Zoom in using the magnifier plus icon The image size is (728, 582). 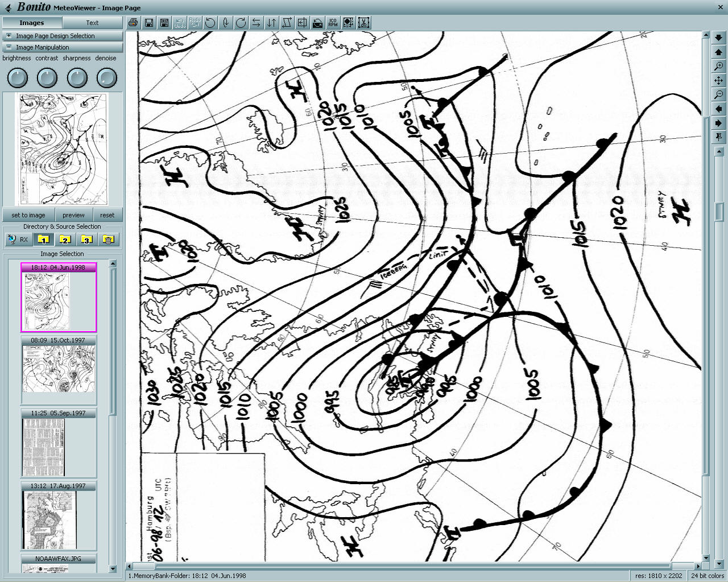(719, 67)
